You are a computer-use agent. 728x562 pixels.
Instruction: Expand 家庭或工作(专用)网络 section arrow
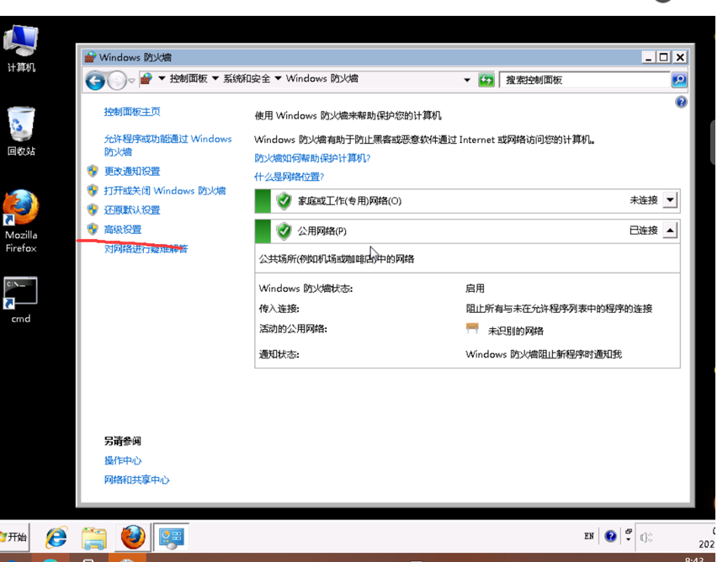pos(669,200)
